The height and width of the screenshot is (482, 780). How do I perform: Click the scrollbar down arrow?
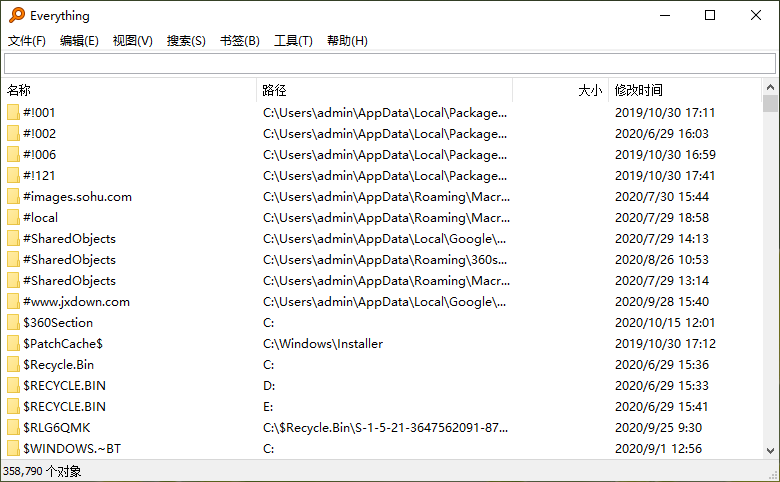click(x=770, y=451)
